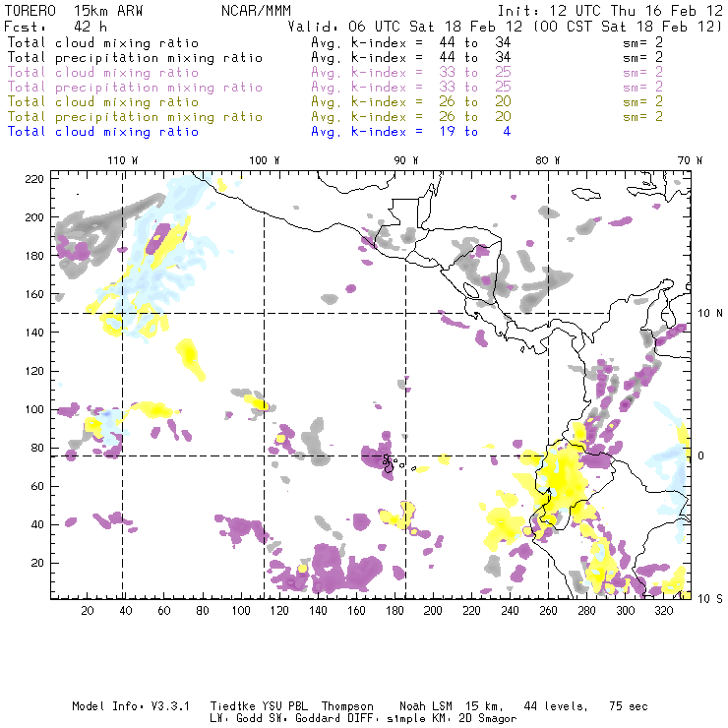Image resolution: width=728 pixels, height=728 pixels.
Task: Click the olive "Total cloud mixing ratio" legend line
Action: [103, 101]
